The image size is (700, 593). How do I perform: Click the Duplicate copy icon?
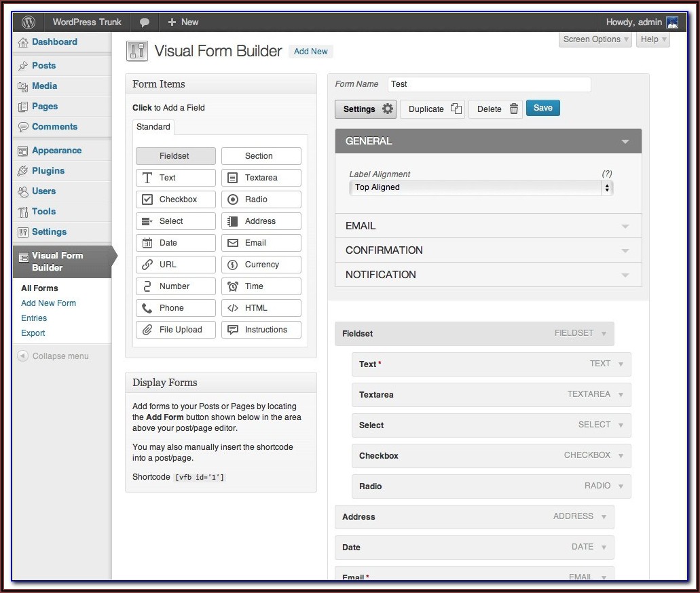tap(456, 109)
